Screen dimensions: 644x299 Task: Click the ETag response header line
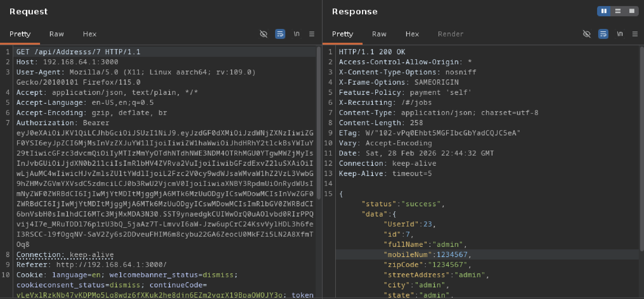coord(430,133)
